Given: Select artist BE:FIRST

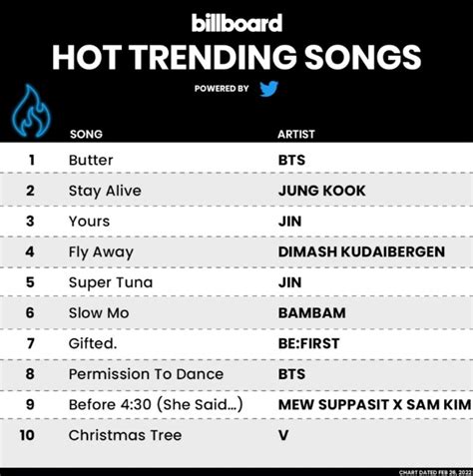Looking at the screenshot, I should point(309,343).
